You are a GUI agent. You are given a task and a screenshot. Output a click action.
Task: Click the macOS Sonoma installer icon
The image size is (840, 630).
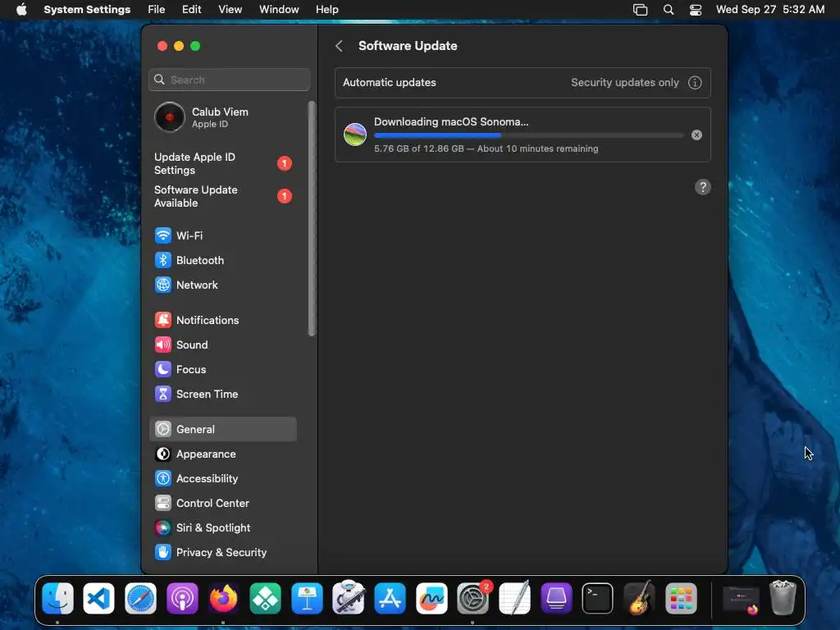tap(354, 135)
